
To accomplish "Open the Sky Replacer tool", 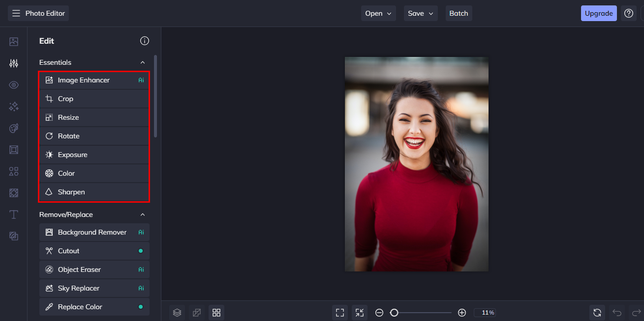I will (x=94, y=288).
